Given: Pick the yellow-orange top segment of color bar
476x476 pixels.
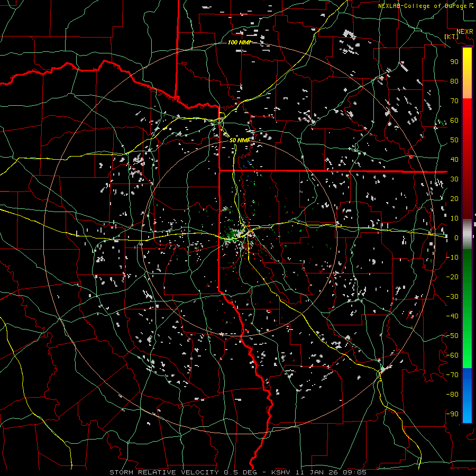Looking at the screenshot, I should click(x=467, y=73).
